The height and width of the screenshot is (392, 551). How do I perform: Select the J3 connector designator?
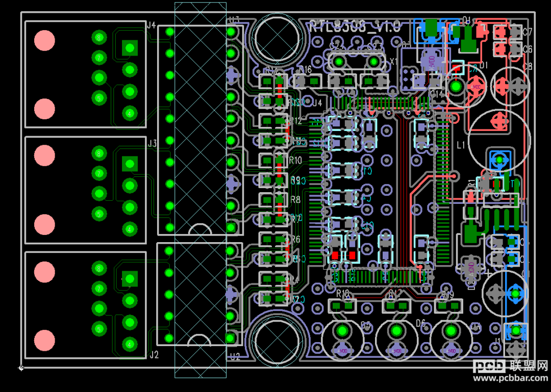coord(152,143)
